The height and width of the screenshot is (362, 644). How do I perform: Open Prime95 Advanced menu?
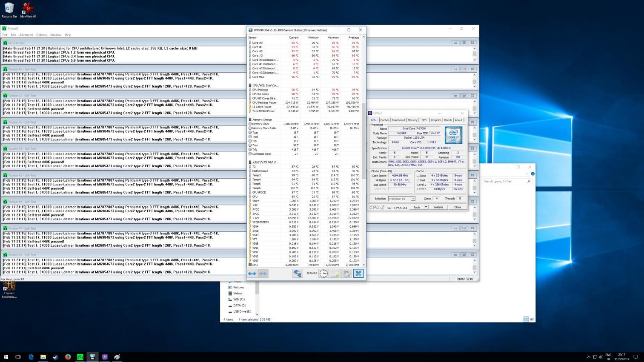point(26,35)
